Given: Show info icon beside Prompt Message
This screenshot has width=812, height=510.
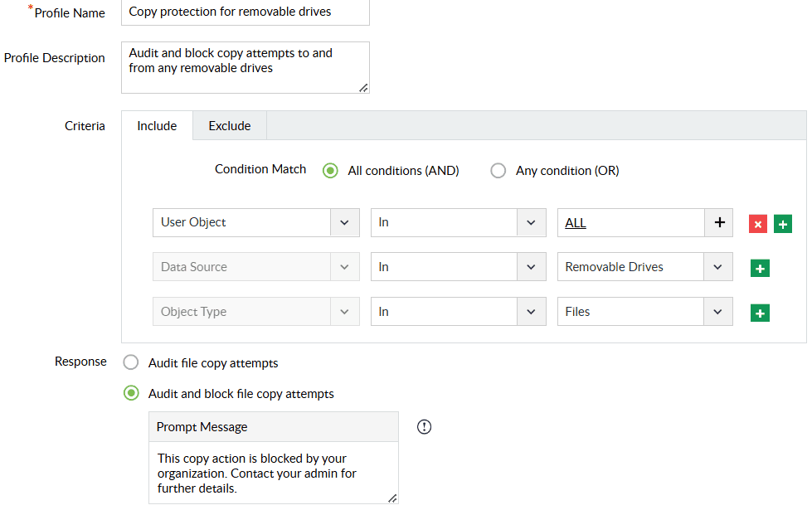Looking at the screenshot, I should pos(425,427).
